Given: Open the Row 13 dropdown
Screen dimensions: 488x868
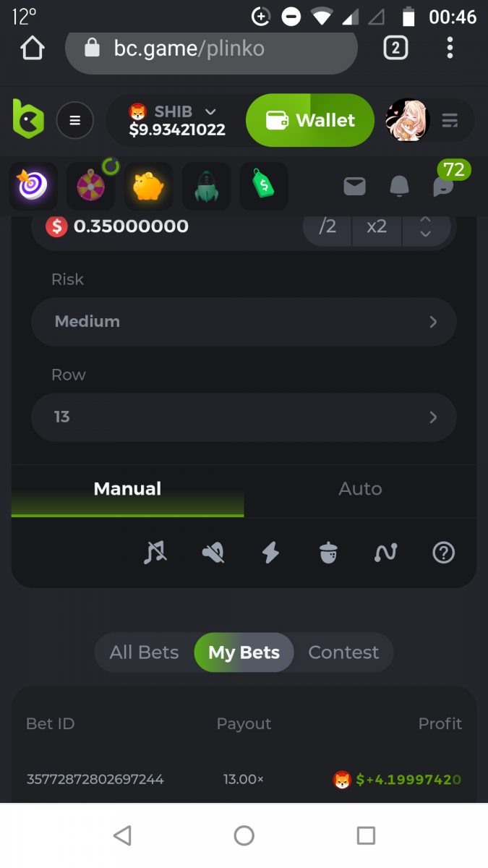Looking at the screenshot, I should pyautogui.click(x=244, y=417).
